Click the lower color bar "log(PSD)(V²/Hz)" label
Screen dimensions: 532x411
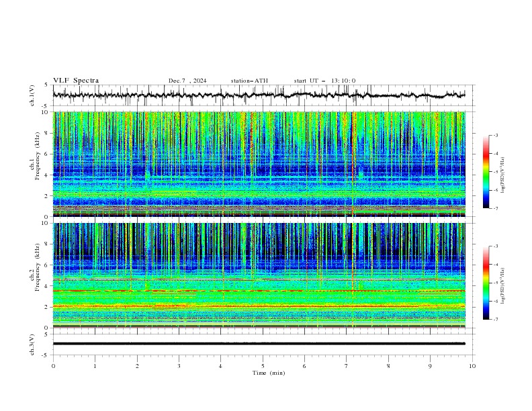click(x=503, y=285)
